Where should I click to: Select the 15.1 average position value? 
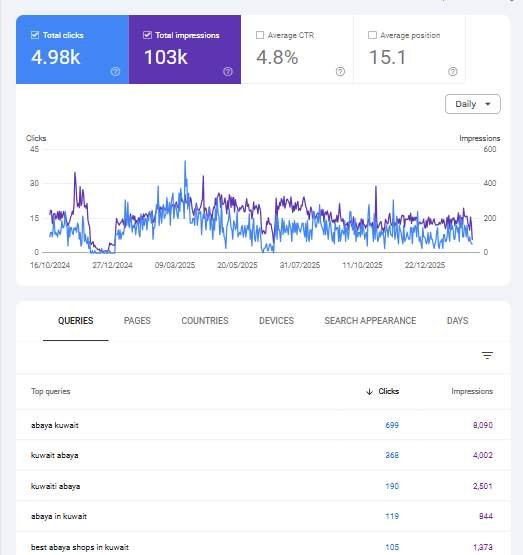pyautogui.click(x=387, y=57)
